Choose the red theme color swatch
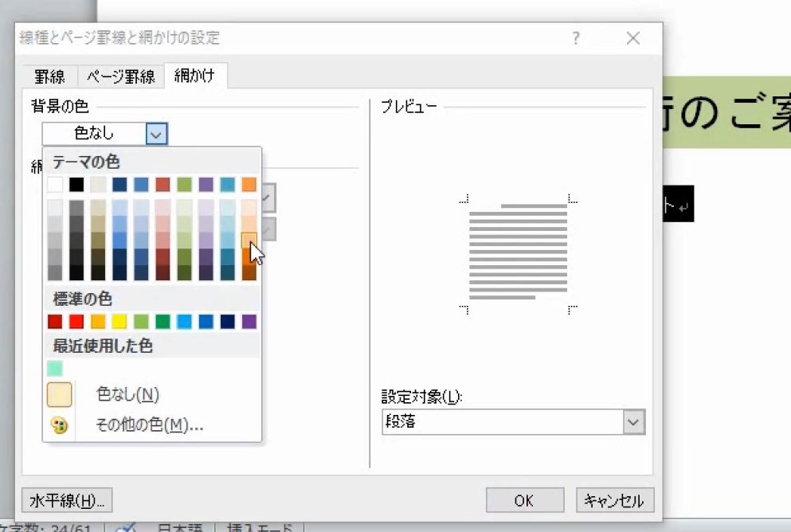The height and width of the screenshot is (532, 791). (x=163, y=185)
